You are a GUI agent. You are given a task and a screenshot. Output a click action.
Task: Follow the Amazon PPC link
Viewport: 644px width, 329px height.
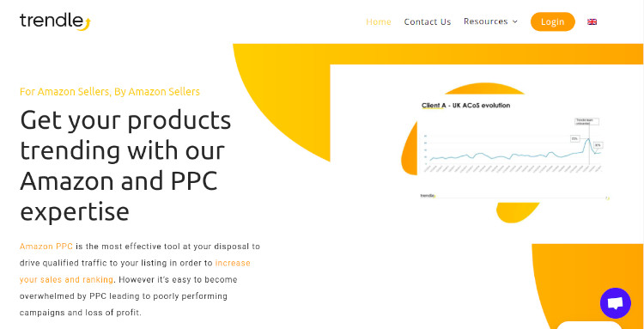click(46, 247)
